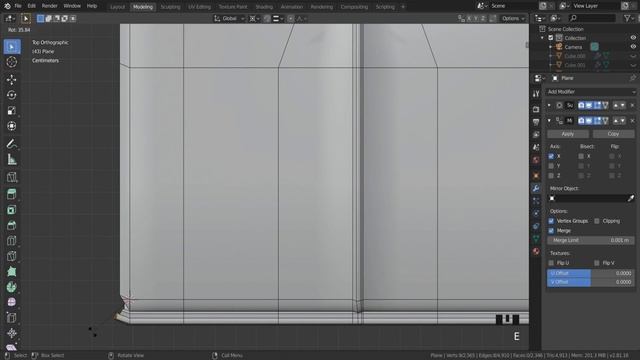Activate the Scale tool
Screen dimensions: 640x360
(x=12, y=111)
